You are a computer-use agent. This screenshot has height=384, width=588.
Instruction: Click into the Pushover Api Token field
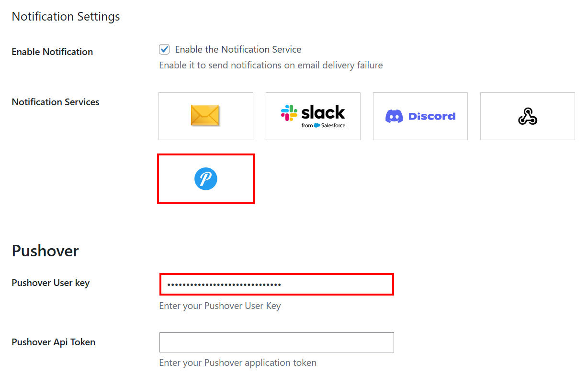point(276,342)
